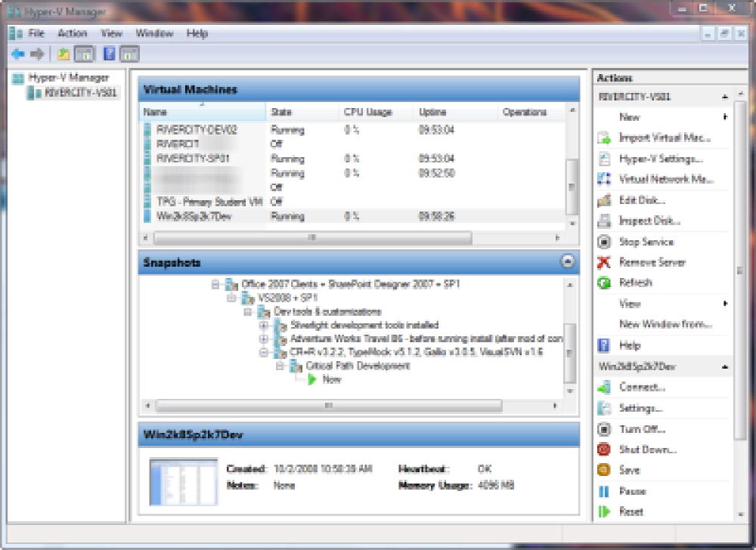The height and width of the screenshot is (550, 756).
Task: Click the Forward arrow toolbar icon
Action: tap(37, 54)
